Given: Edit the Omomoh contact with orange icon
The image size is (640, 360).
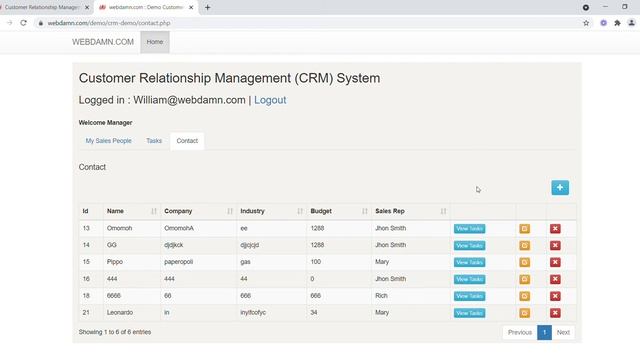Looking at the screenshot, I should point(524,229).
